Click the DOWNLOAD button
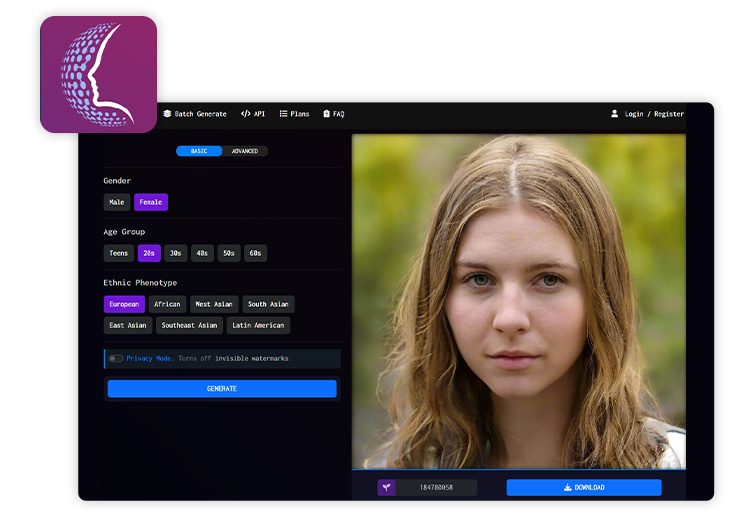Image resolution: width=750 pixels, height=514 pixels. 584,487
